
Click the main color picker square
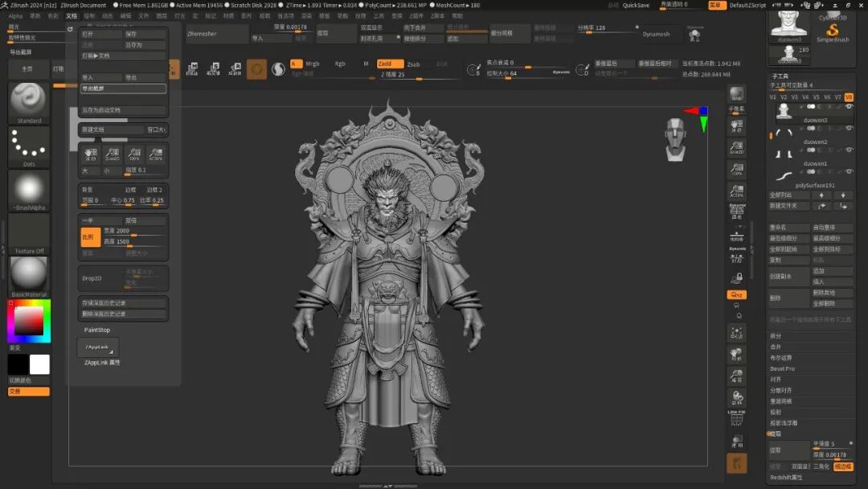tap(28, 320)
